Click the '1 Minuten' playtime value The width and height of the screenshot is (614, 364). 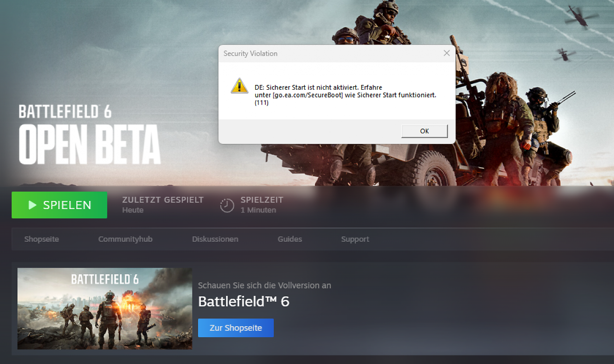tap(258, 210)
